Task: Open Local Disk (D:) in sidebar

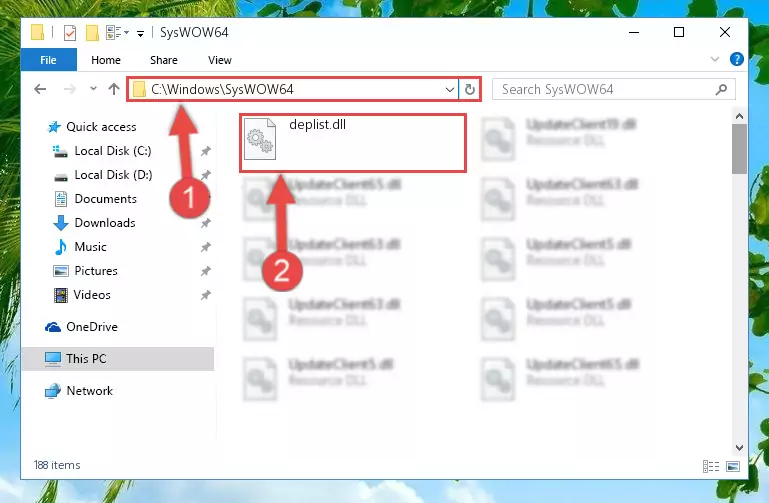Action: pyautogui.click(x=113, y=175)
